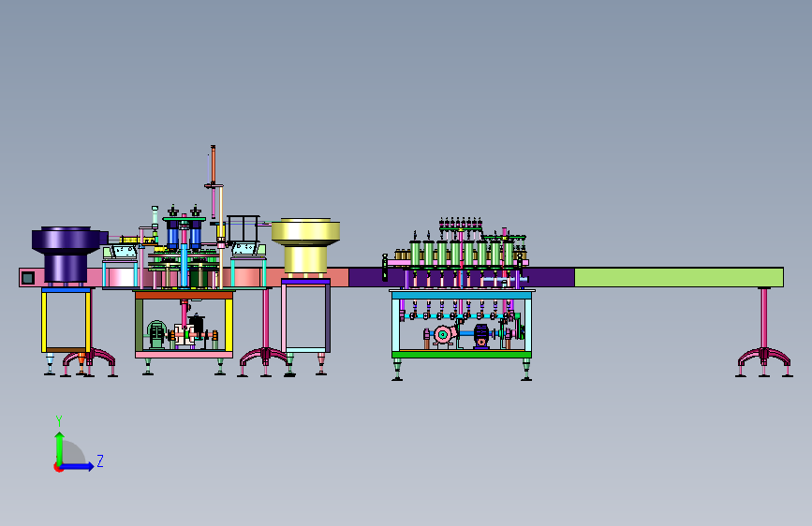Select the control box at conveyor's left end
The height and width of the screenshot is (526, 812).
click(x=28, y=278)
